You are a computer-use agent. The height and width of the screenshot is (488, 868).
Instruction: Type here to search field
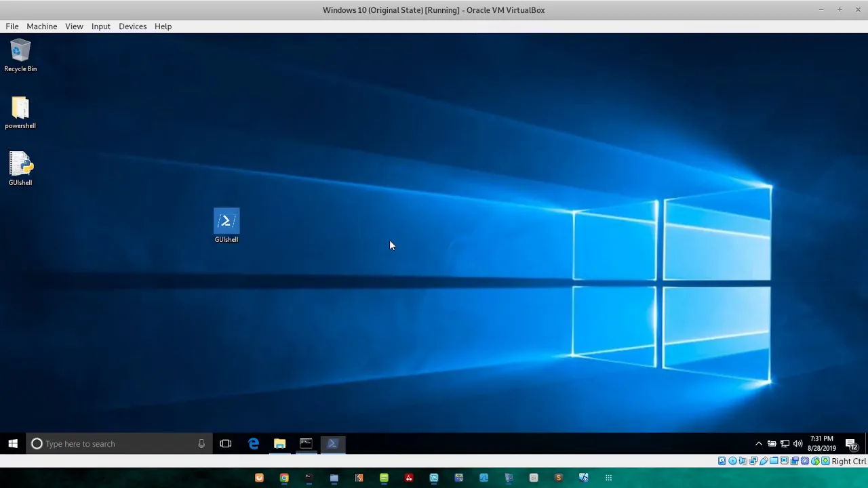pyautogui.click(x=119, y=444)
